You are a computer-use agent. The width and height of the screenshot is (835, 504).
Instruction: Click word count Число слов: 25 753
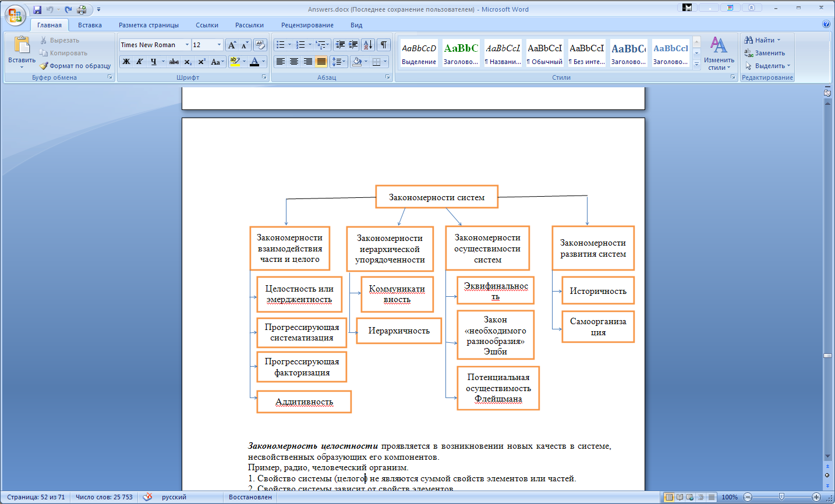click(x=104, y=497)
